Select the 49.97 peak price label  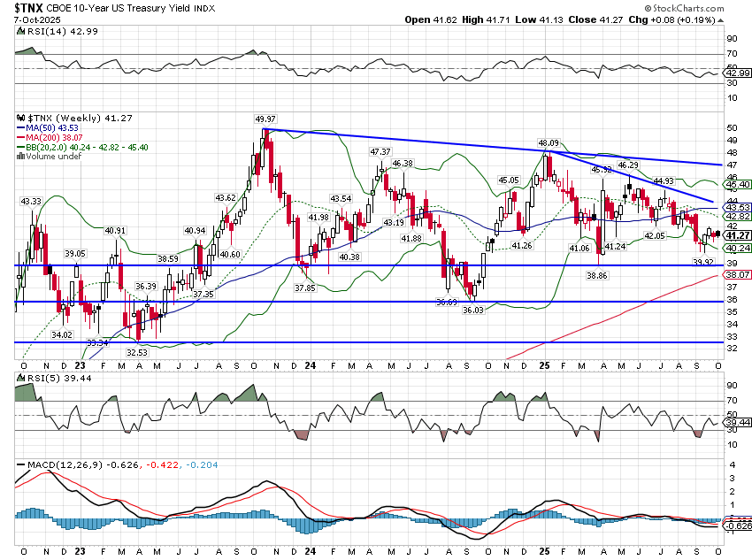(265, 119)
